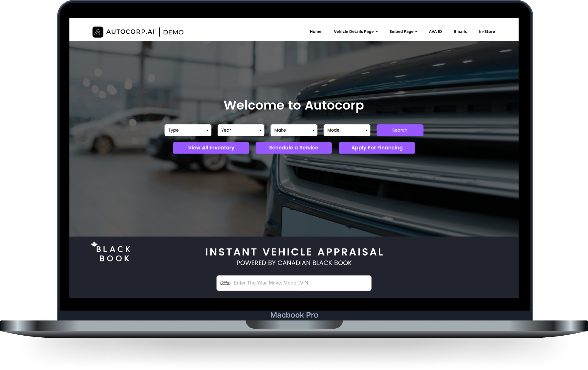This screenshot has width=588, height=370.
Task: Click the DEMO text beside logo
Action: [173, 32]
